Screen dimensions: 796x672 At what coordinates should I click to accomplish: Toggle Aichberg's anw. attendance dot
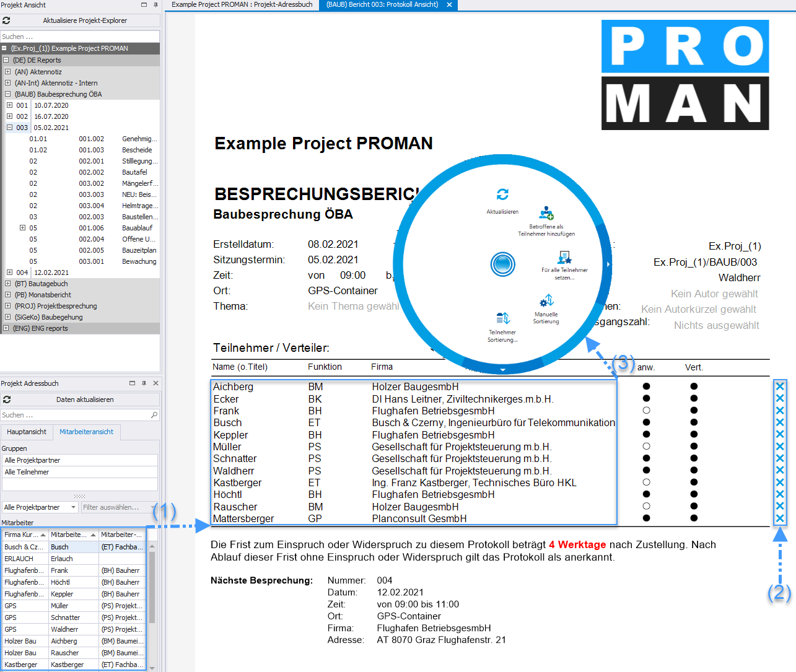pyautogui.click(x=646, y=386)
